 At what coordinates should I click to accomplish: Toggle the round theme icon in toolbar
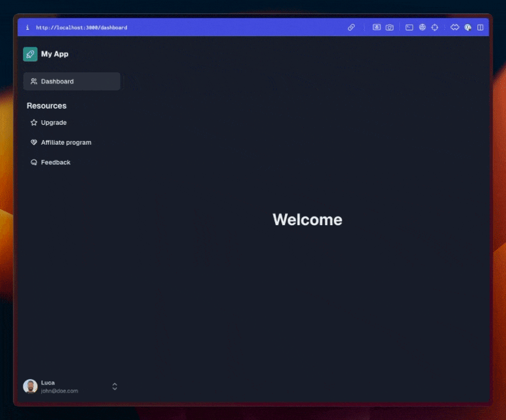[x=468, y=27]
